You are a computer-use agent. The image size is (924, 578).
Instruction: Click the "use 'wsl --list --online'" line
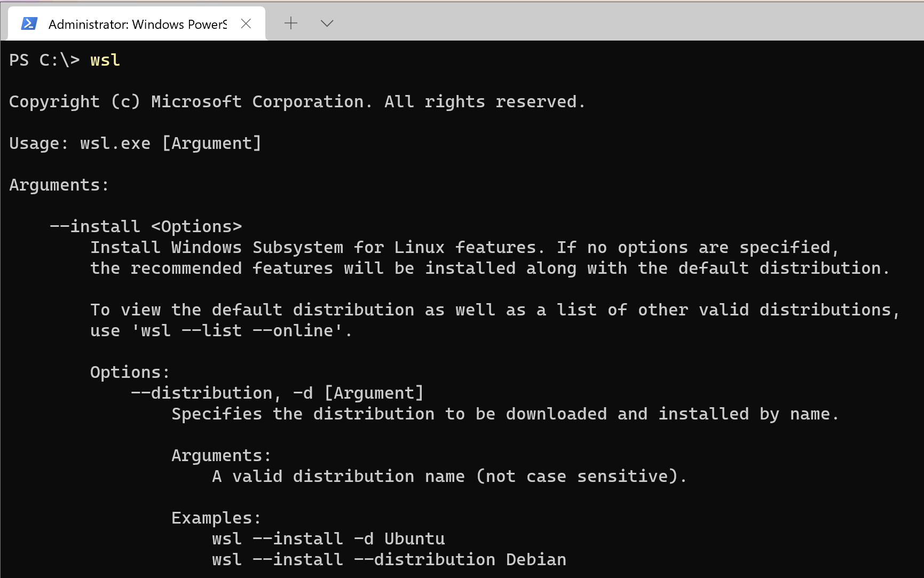pyautogui.click(x=221, y=330)
